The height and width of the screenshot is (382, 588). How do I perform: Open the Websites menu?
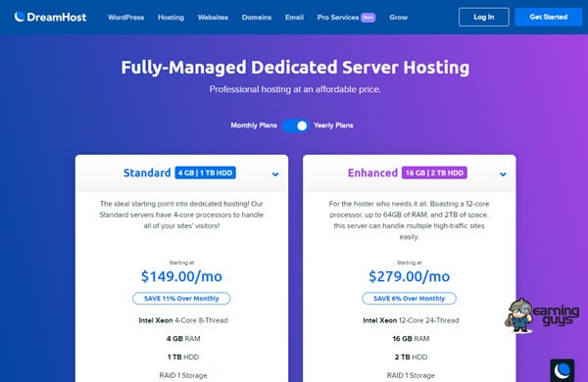pyautogui.click(x=213, y=18)
